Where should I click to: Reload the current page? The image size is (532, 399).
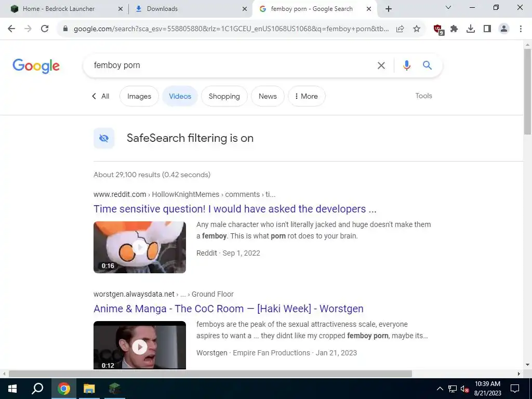(45, 29)
